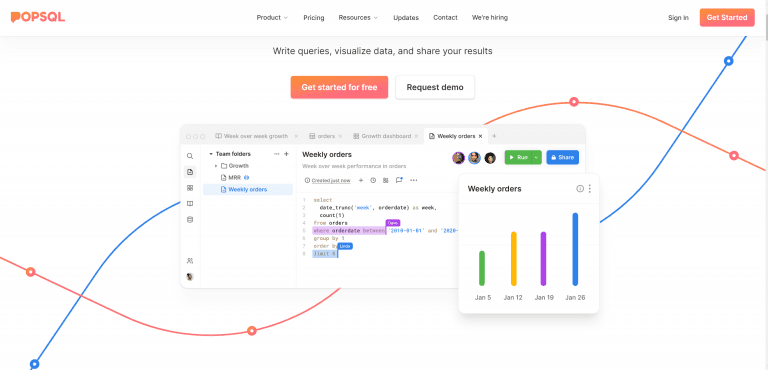
Task: Expand the Product dropdown menu
Action: [272, 18]
